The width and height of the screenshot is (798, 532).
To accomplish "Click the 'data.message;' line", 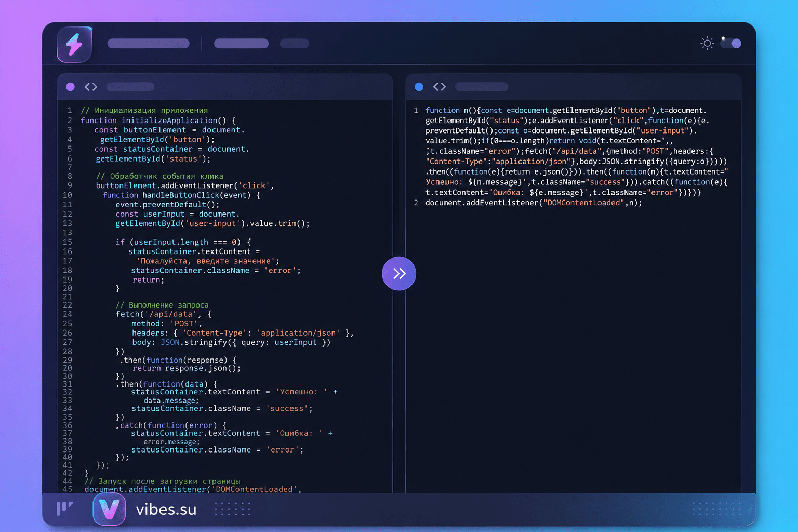I will [x=171, y=401].
